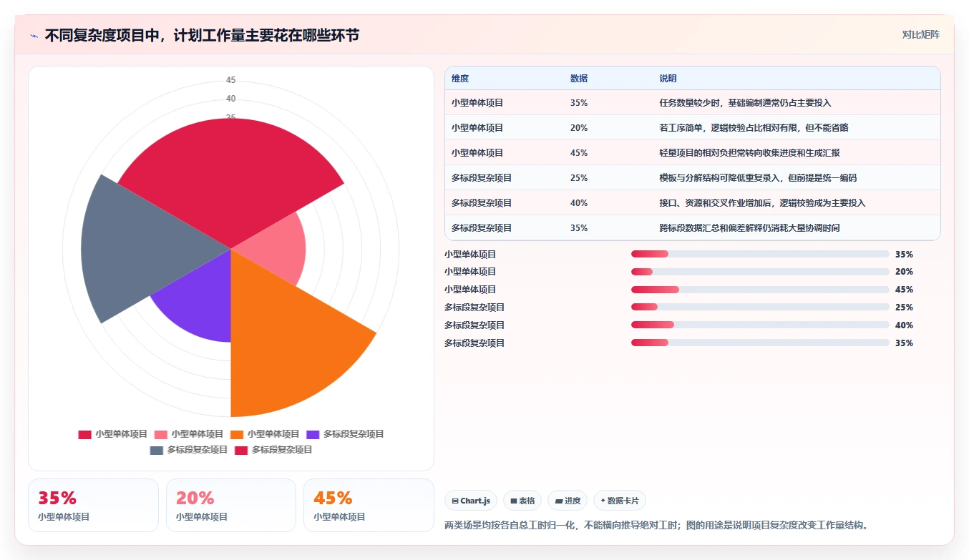The height and width of the screenshot is (560, 969).
Task: Click the footnote starting 两类场景均按各自总工时归一化
Action: click(656, 526)
